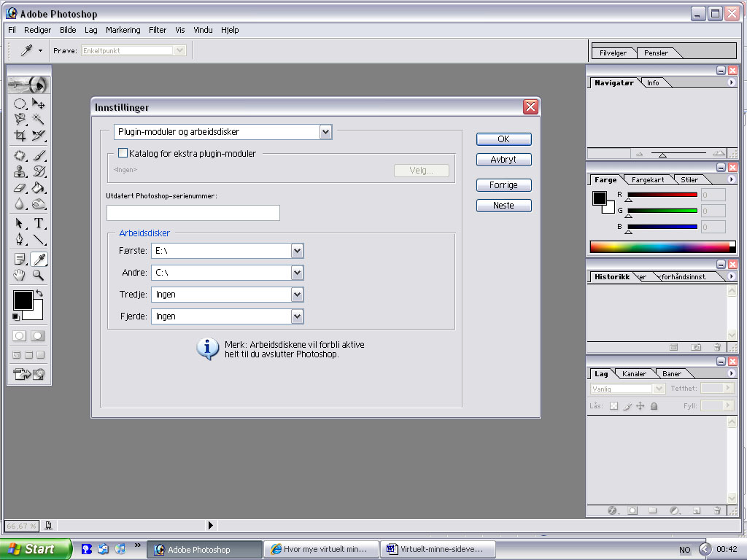Image resolution: width=747 pixels, height=560 pixels.
Task: Click the Avbryt button
Action: coord(503,160)
